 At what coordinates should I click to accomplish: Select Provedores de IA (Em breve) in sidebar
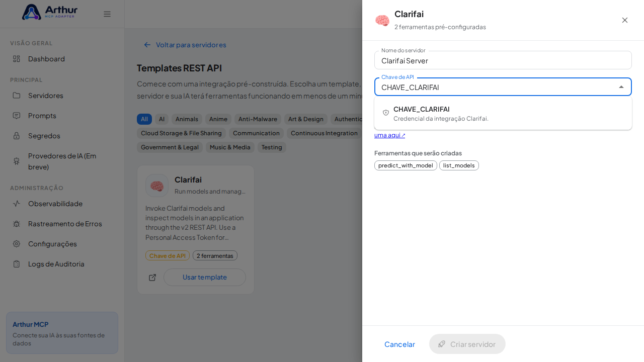coord(62,161)
